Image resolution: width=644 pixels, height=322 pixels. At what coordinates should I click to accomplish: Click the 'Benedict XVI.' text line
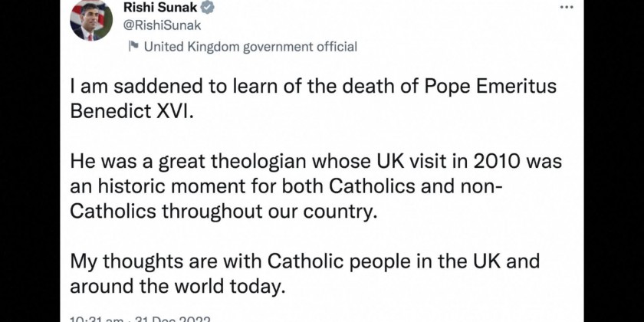127,108
